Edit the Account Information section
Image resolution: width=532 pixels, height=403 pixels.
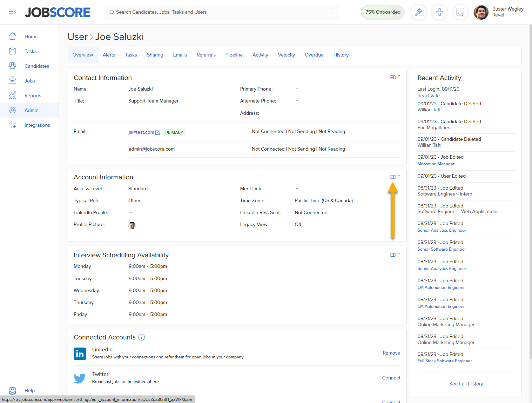pyautogui.click(x=395, y=177)
